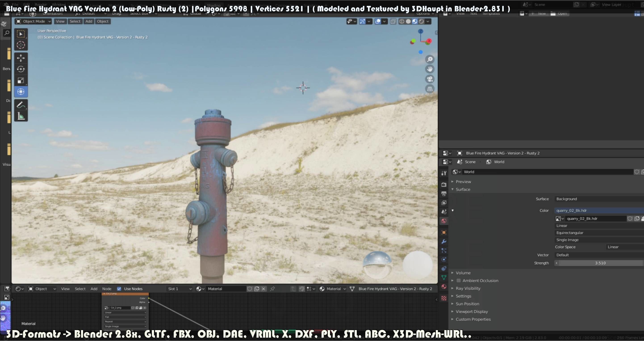Open Texture properties checker icon

coord(444,298)
